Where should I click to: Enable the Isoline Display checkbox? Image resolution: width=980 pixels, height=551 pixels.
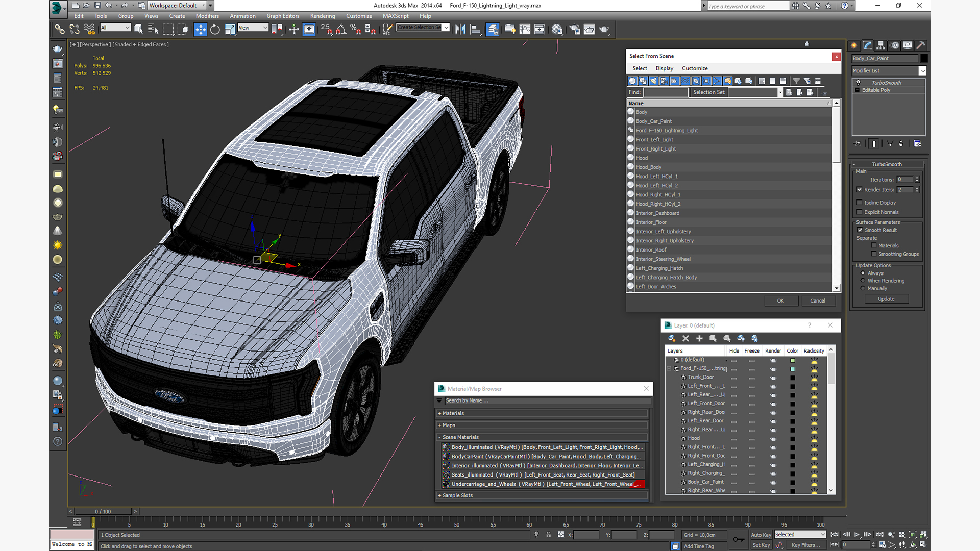[x=860, y=202]
